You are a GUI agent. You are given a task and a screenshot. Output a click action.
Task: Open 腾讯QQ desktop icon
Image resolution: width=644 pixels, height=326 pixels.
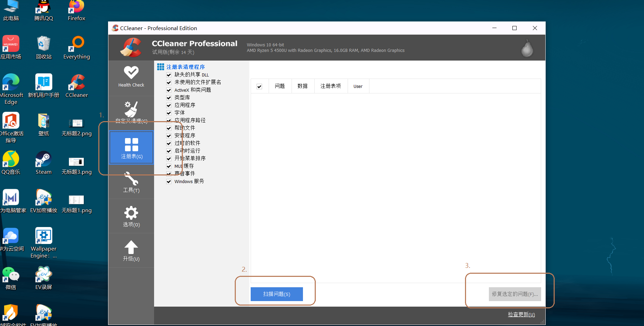[x=44, y=11]
